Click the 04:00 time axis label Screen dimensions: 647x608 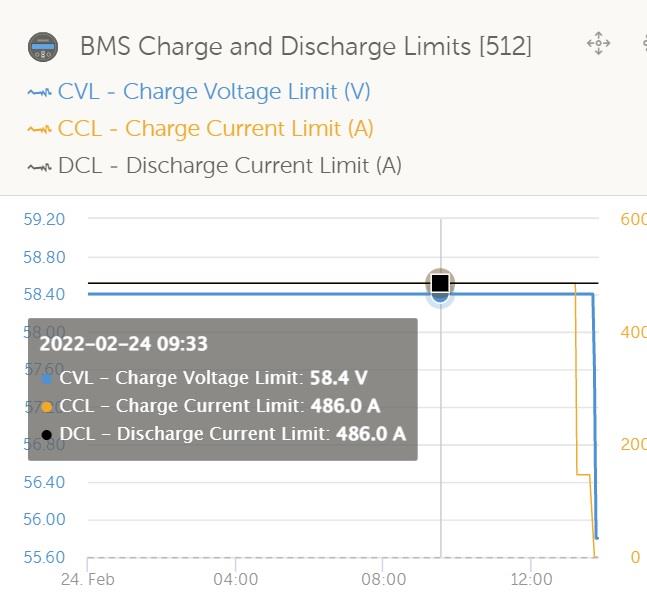coord(236,580)
